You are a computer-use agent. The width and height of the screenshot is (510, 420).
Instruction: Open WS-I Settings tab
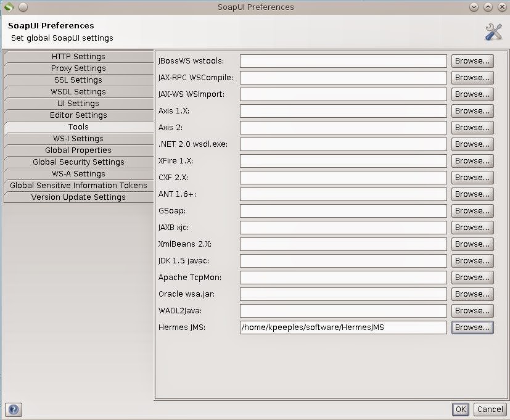(x=78, y=139)
